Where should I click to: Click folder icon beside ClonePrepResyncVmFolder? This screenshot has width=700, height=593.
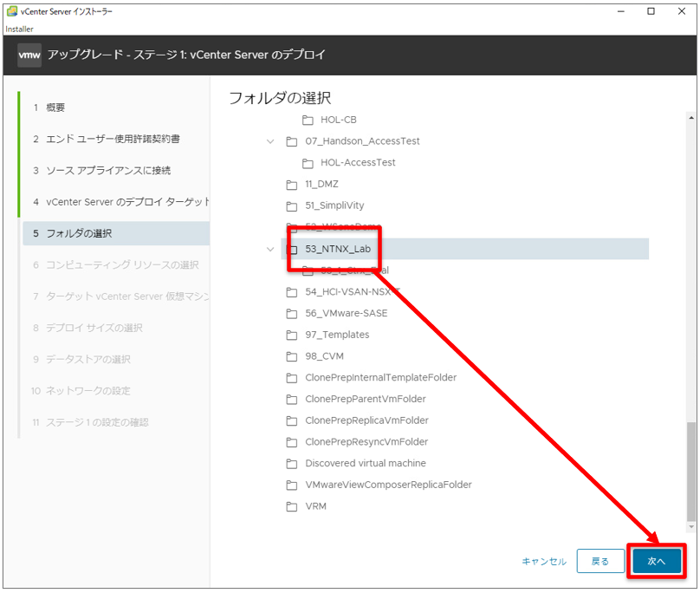point(291,442)
